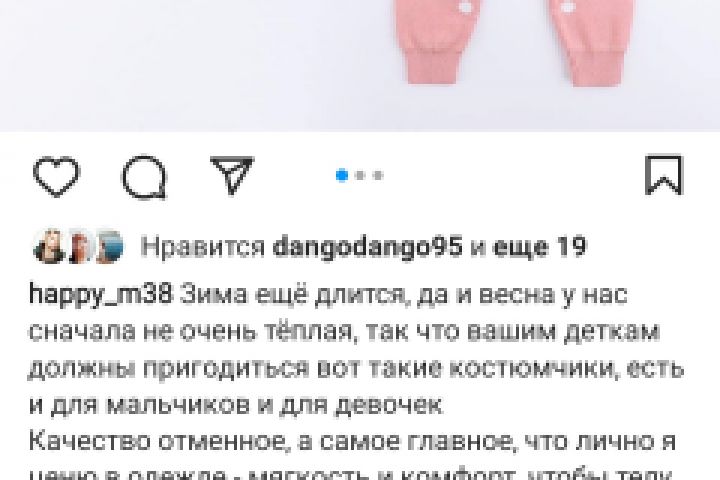The height and width of the screenshot is (480, 720).
Task: Jump to the second carousel dot
Action: [360, 175]
